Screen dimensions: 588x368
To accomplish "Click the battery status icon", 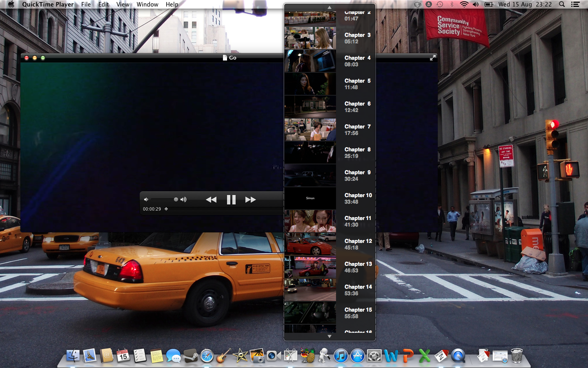I will [x=489, y=4].
